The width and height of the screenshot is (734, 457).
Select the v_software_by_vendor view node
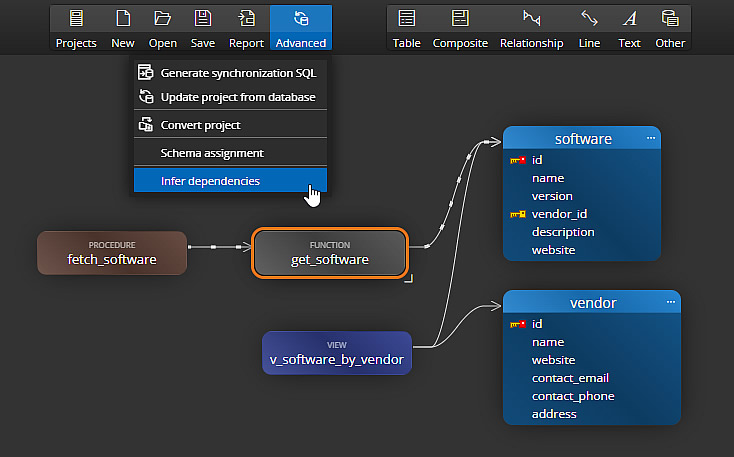pos(337,353)
